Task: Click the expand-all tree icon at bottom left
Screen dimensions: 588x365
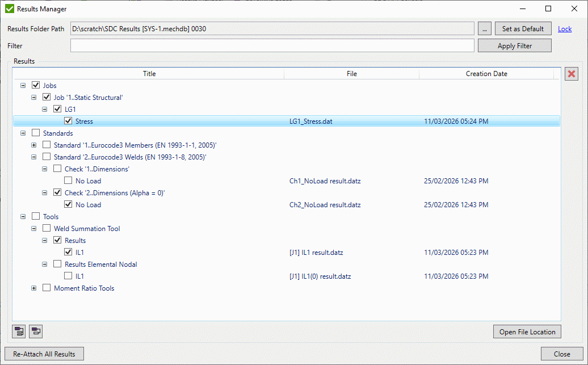Action: (x=18, y=331)
